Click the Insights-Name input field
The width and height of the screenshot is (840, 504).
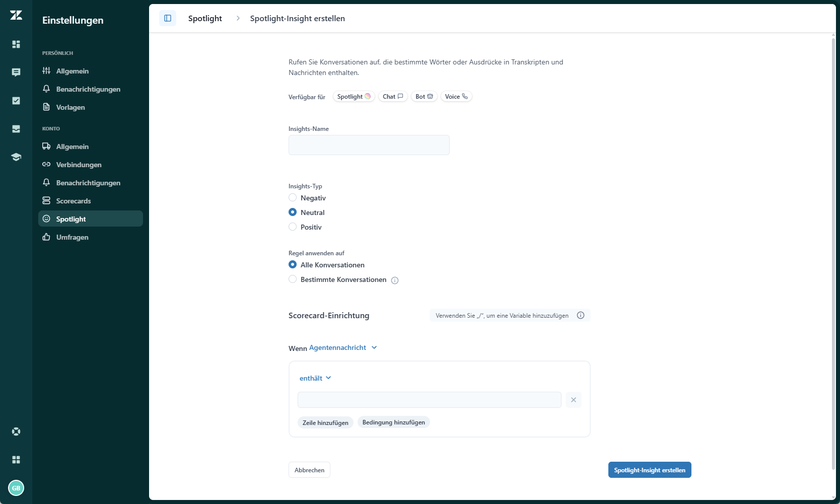coord(369,145)
